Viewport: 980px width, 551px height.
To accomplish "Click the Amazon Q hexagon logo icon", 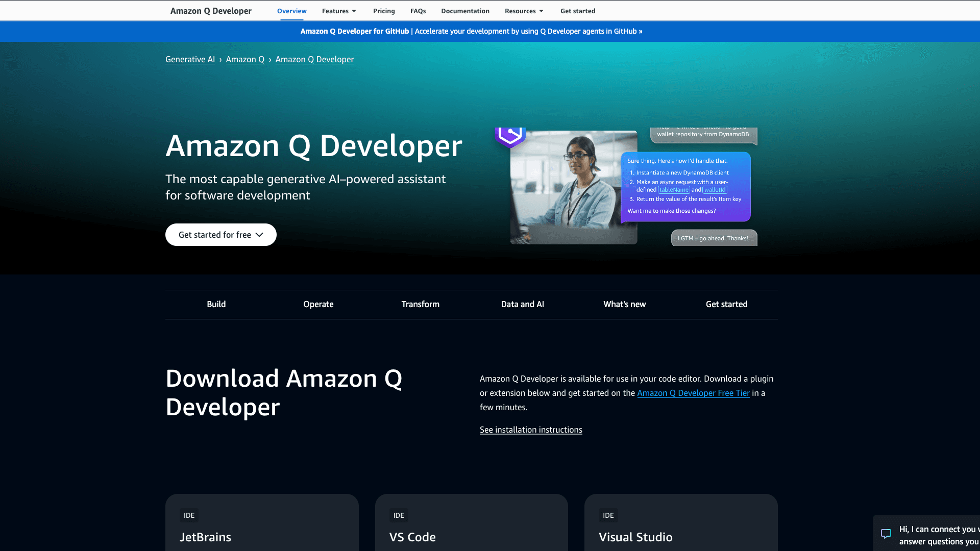I will (510, 136).
